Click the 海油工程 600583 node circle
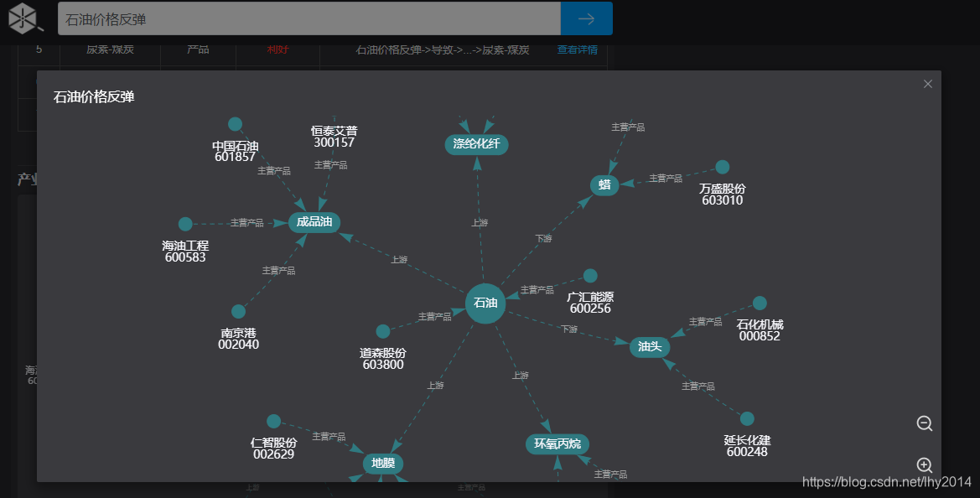Viewport: 980px width, 498px height. pyautogui.click(x=185, y=224)
